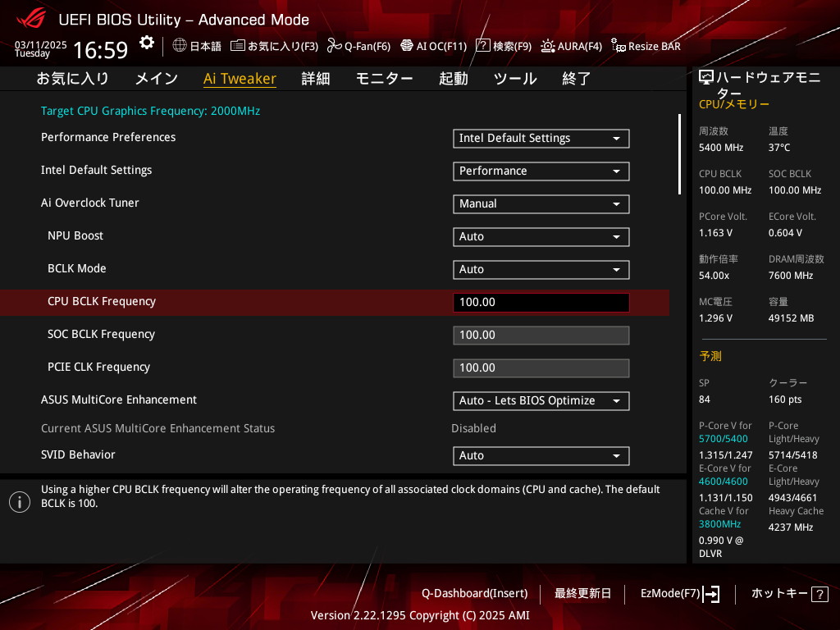Click the CPU/メモリー section heading
The image size is (840, 630).
click(734, 104)
